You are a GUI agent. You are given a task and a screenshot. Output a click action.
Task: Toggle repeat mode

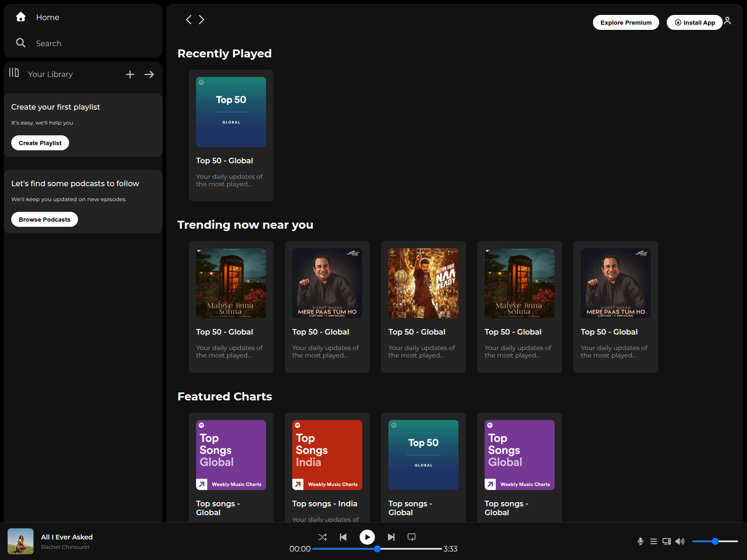click(x=411, y=537)
